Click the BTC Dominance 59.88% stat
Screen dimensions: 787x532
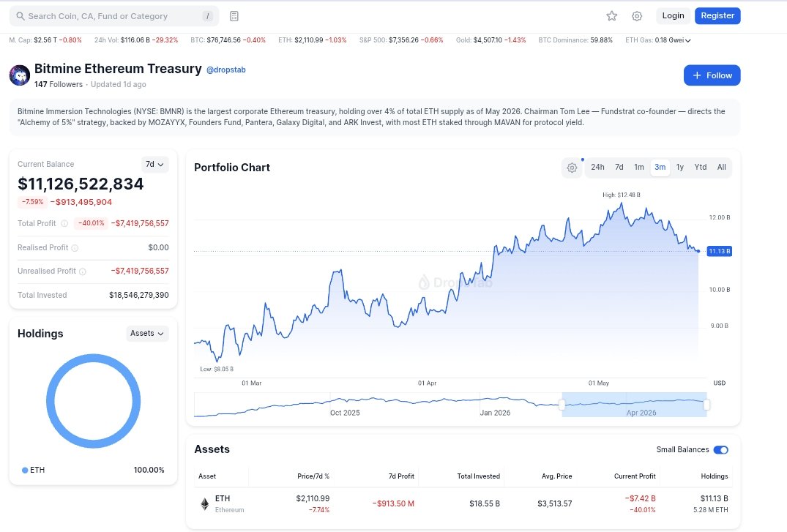[x=575, y=40]
